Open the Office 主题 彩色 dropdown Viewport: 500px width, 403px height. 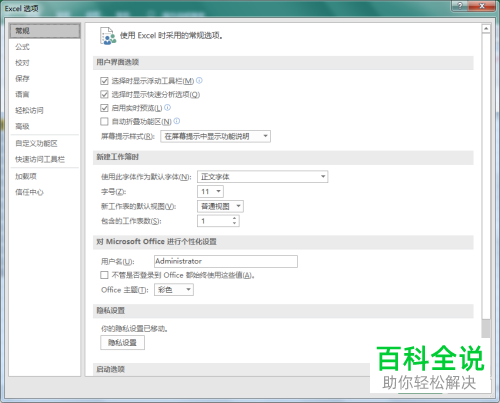pyautogui.click(x=174, y=290)
